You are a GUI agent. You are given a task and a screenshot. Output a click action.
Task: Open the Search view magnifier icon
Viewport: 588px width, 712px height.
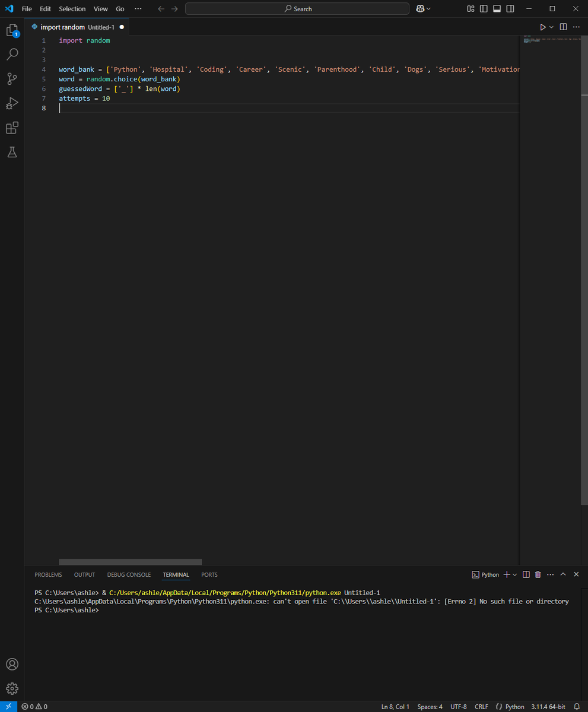12,55
